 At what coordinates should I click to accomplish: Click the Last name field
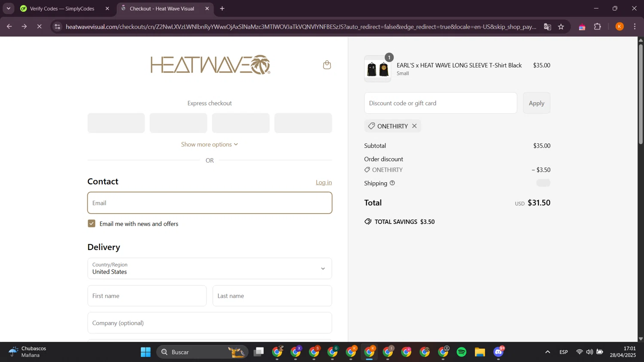tap(272, 296)
